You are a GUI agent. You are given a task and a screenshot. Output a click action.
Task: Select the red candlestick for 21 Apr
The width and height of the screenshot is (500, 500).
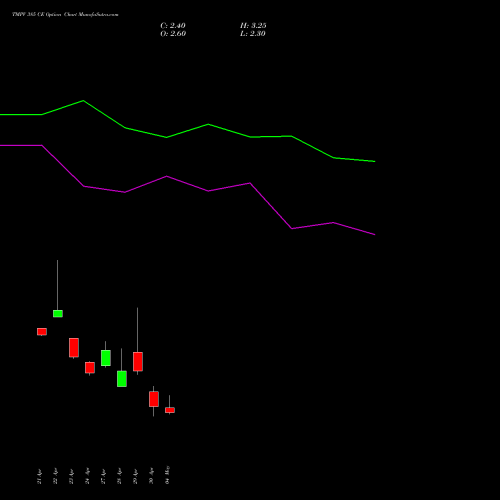point(42,331)
